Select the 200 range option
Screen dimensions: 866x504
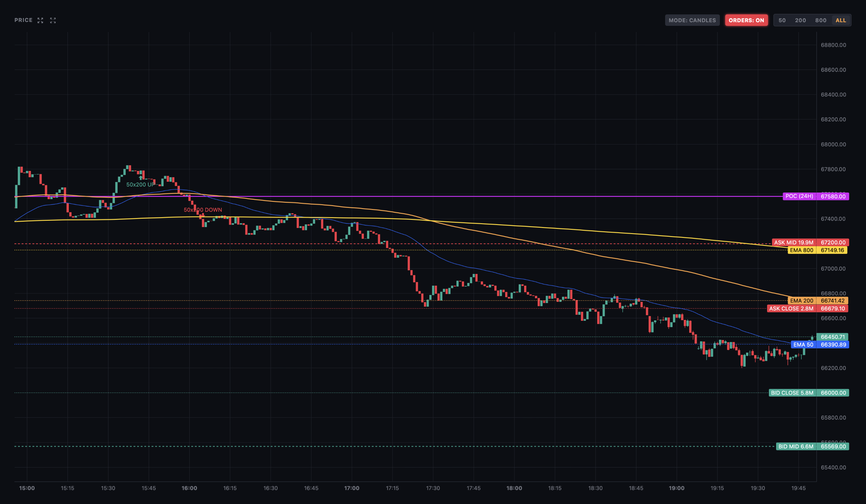[800, 20]
